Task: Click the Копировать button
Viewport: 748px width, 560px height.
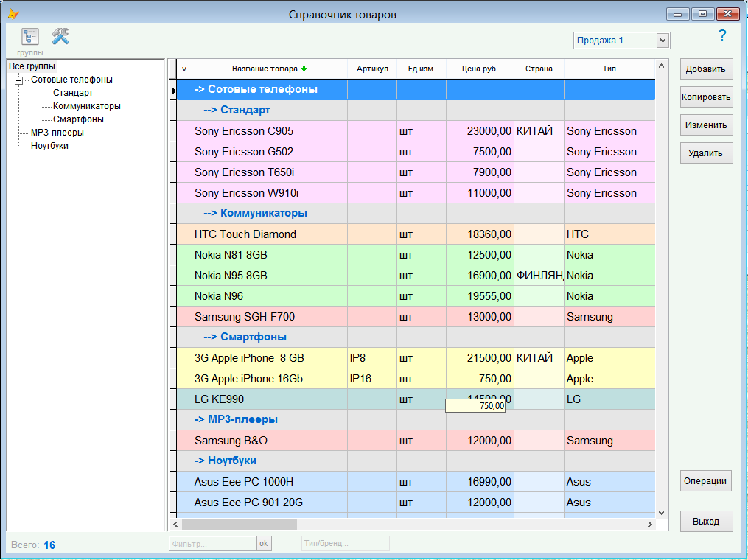Action: click(706, 97)
